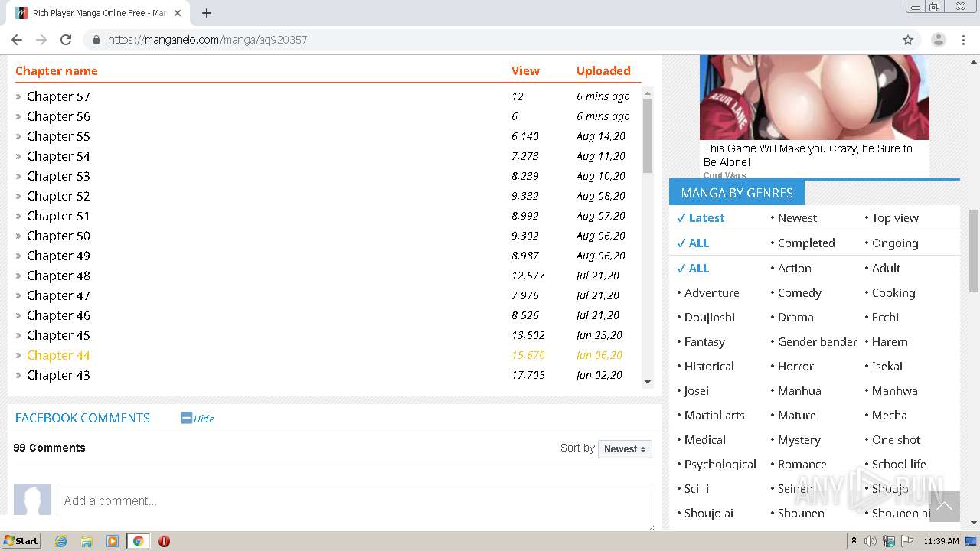Open Chapter 48
This screenshot has width=980, height=551.
click(58, 275)
